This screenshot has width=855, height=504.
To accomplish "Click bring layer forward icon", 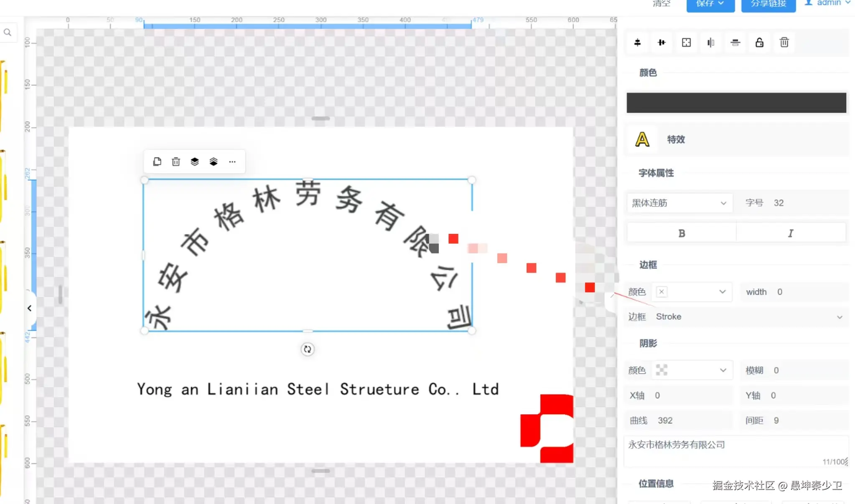I will click(x=195, y=162).
